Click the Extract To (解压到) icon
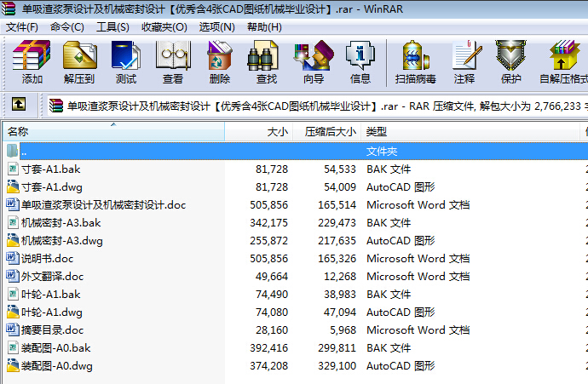The height and width of the screenshot is (384, 588). (79, 55)
